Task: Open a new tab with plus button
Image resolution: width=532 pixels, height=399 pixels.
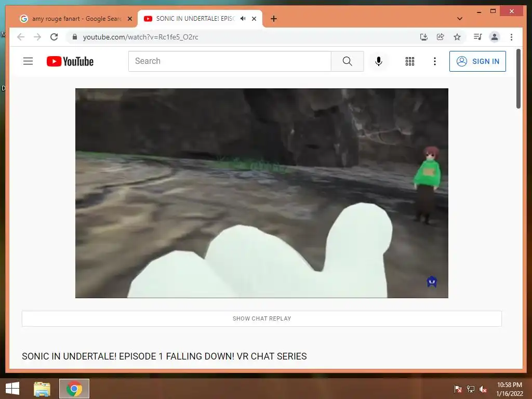Action: pyautogui.click(x=273, y=19)
